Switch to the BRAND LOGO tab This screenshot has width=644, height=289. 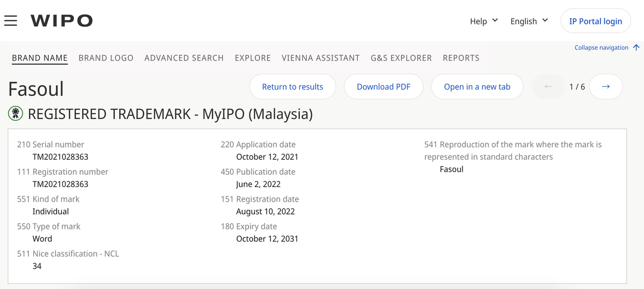106,58
